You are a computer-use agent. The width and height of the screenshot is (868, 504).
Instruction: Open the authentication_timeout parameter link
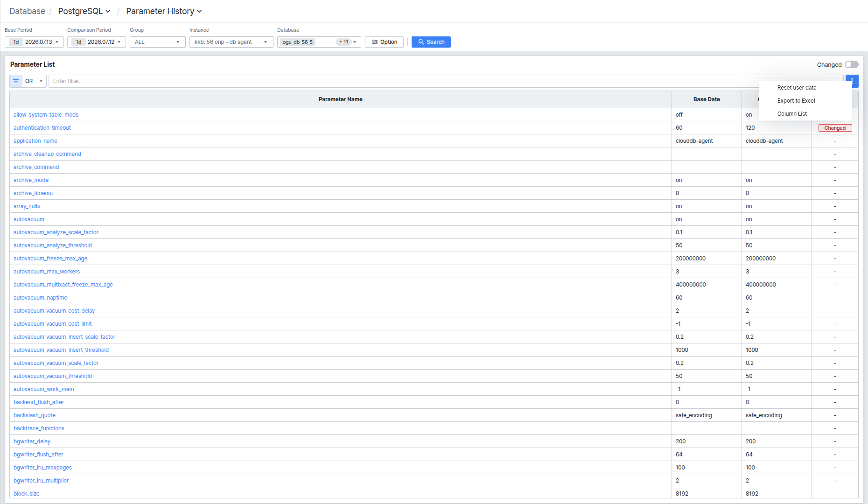tap(42, 128)
